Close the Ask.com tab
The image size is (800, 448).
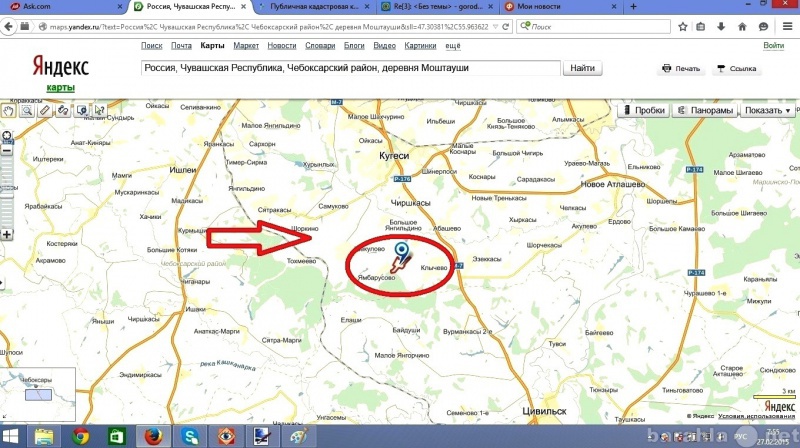(x=120, y=7)
